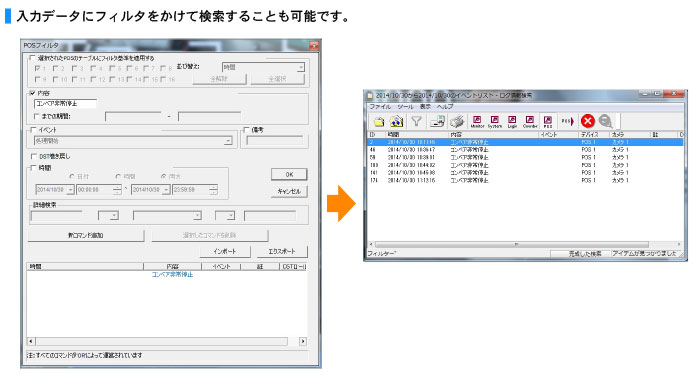Viewport: 690px width, 375px height.
Task: Sort log by 時間 column header
Action: [x=417, y=134]
